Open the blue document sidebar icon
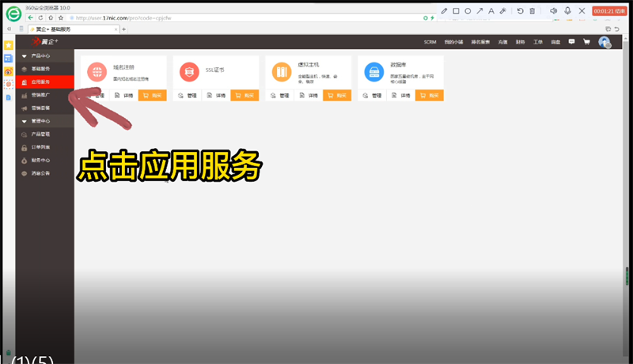The height and width of the screenshot is (364, 633). coord(9,97)
